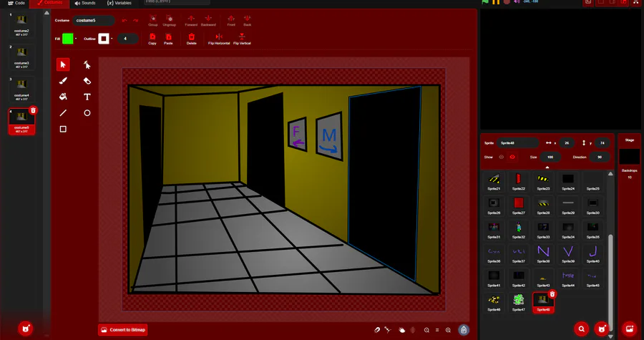Click the Group icon
644x340 pixels.
coord(153,21)
